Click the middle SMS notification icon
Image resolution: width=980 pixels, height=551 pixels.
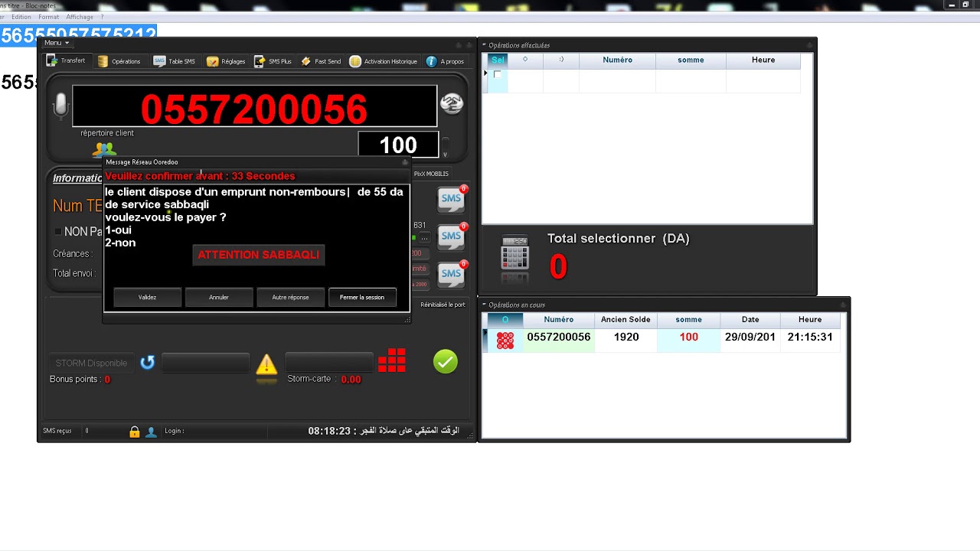coord(452,236)
